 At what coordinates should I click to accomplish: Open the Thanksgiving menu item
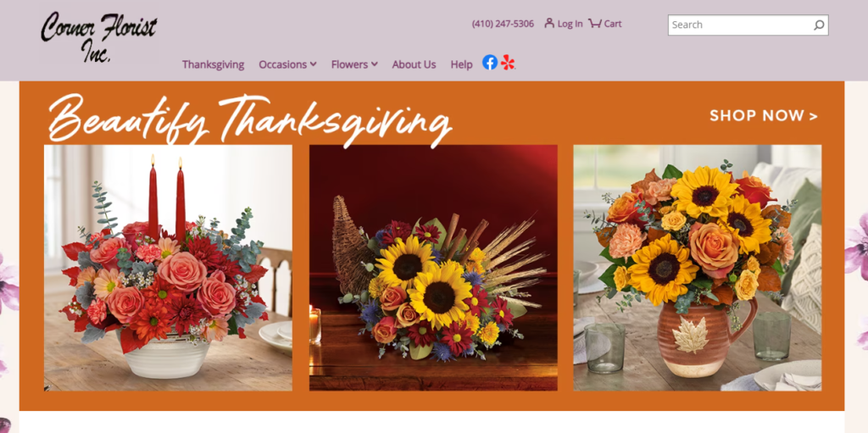click(213, 64)
